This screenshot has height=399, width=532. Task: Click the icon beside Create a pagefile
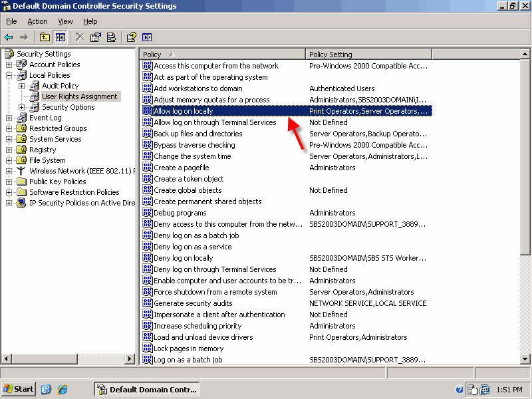147,168
